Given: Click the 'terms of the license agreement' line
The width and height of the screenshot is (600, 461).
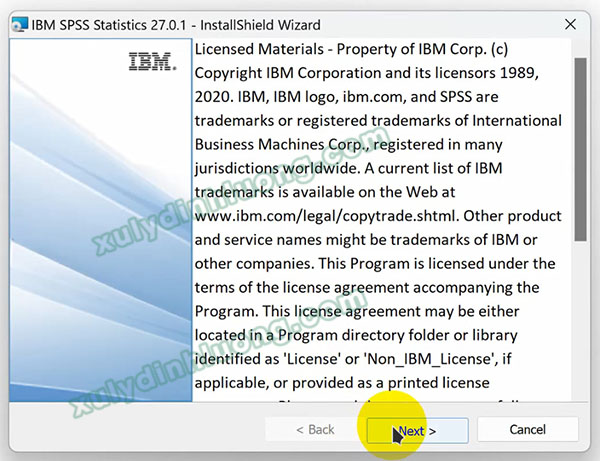Looking at the screenshot, I should click(367, 288).
